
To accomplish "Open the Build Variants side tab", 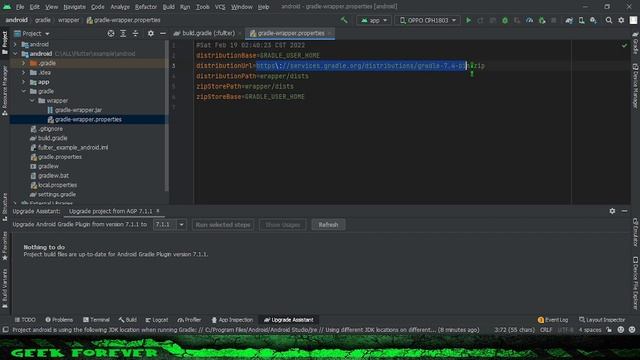I will tap(4, 288).
